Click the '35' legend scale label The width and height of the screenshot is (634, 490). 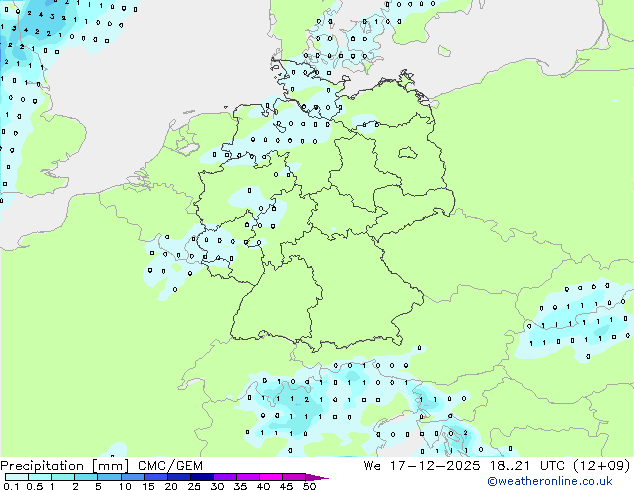pos(240,486)
